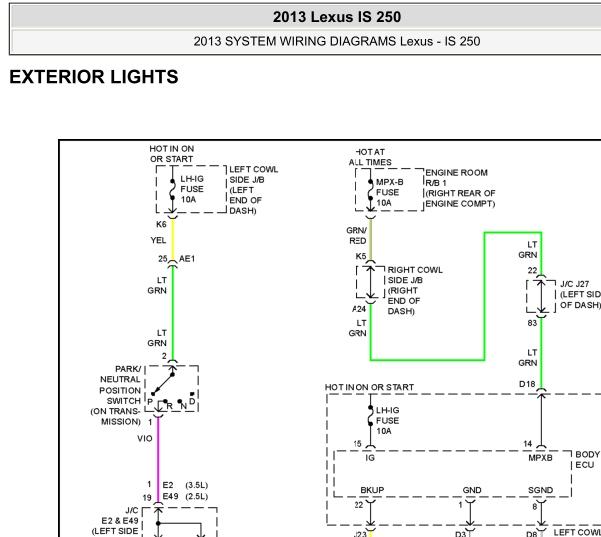601x537 pixels.
Task: Click the HOT AT ALL TIMES label
Action: (x=370, y=157)
